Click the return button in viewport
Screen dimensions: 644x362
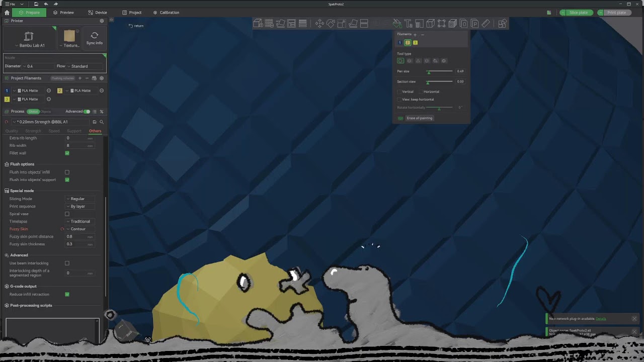tap(136, 26)
